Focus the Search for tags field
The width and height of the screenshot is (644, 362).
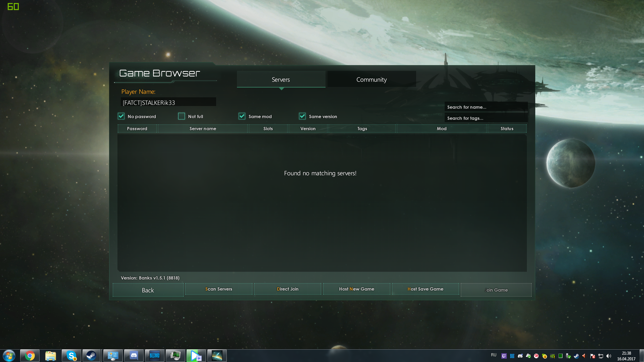[486, 118]
